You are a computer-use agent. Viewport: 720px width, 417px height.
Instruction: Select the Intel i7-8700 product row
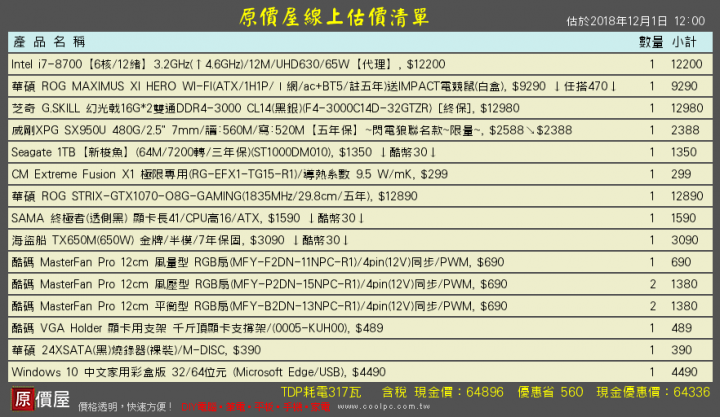pos(360,64)
